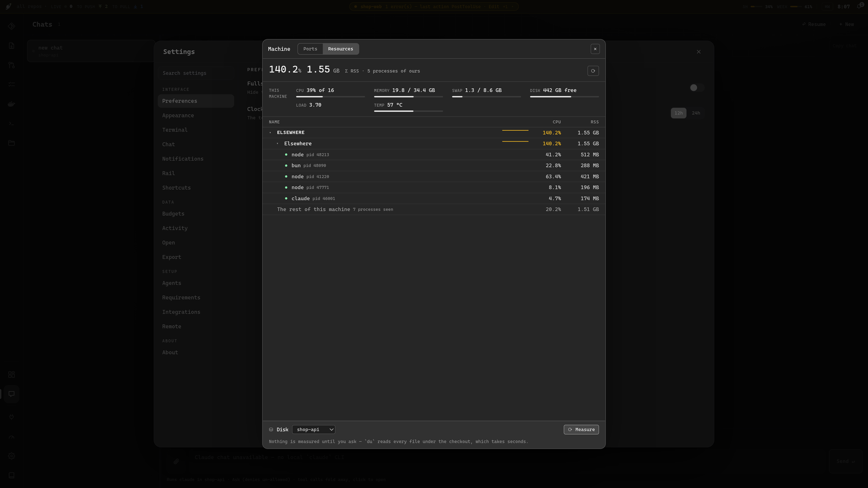Close the Settings panel behind the dialog
The width and height of the screenshot is (868, 488).
click(698, 52)
